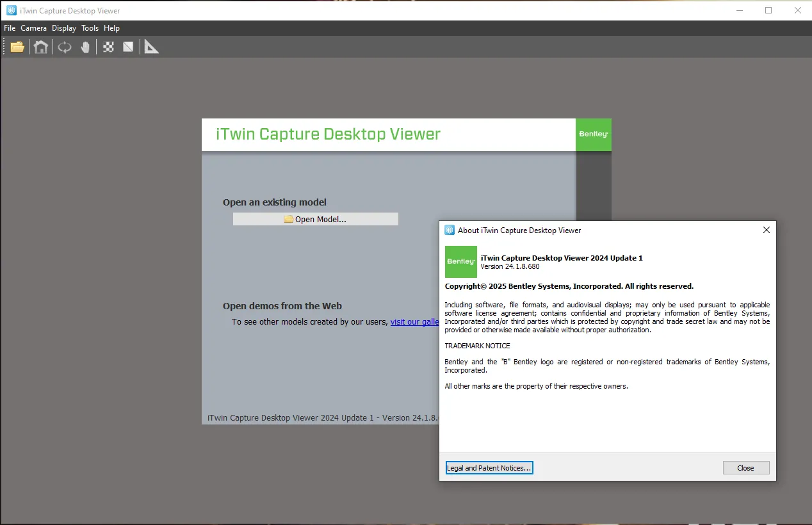
Task: Click the open folder toolbar icon
Action: point(17,47)
